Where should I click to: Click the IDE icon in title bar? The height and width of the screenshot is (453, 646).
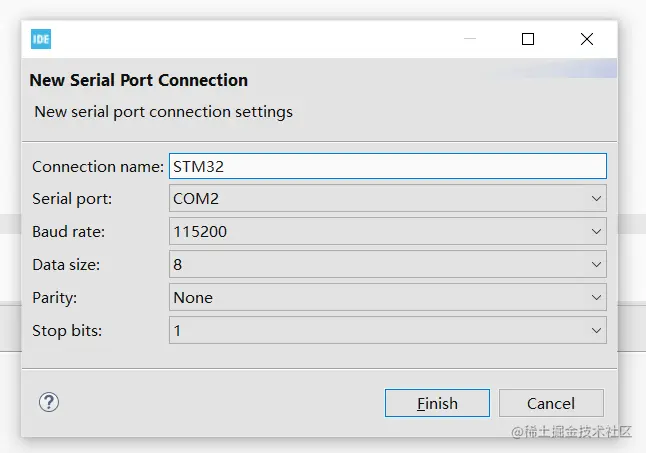[41, 39]
